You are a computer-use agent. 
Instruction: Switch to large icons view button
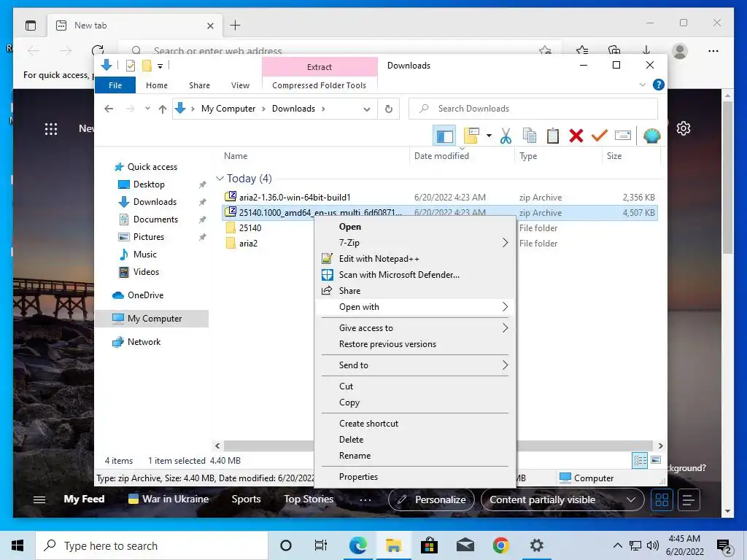tap(656, 460)
